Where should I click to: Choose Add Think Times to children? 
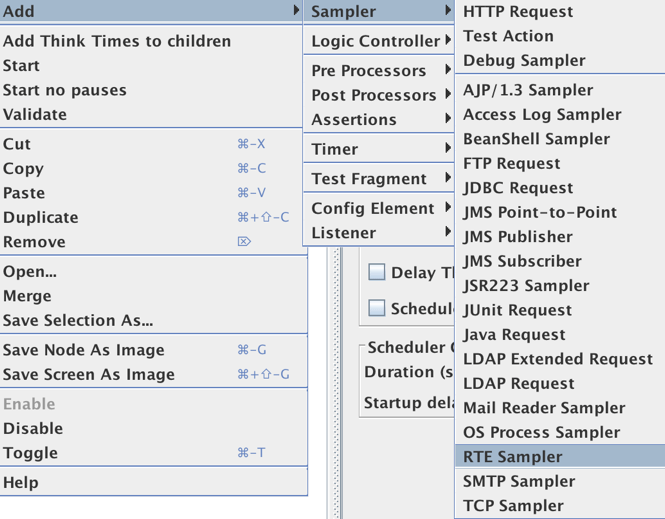click(151, 41)
